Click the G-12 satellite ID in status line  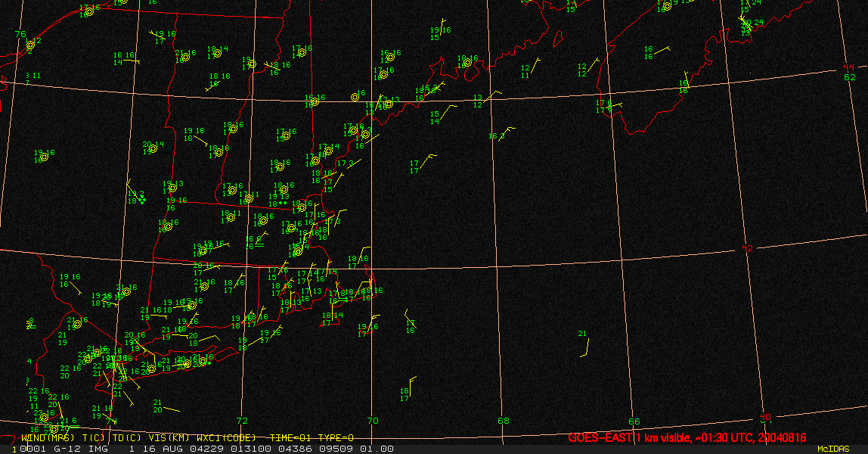click(68, 449)
